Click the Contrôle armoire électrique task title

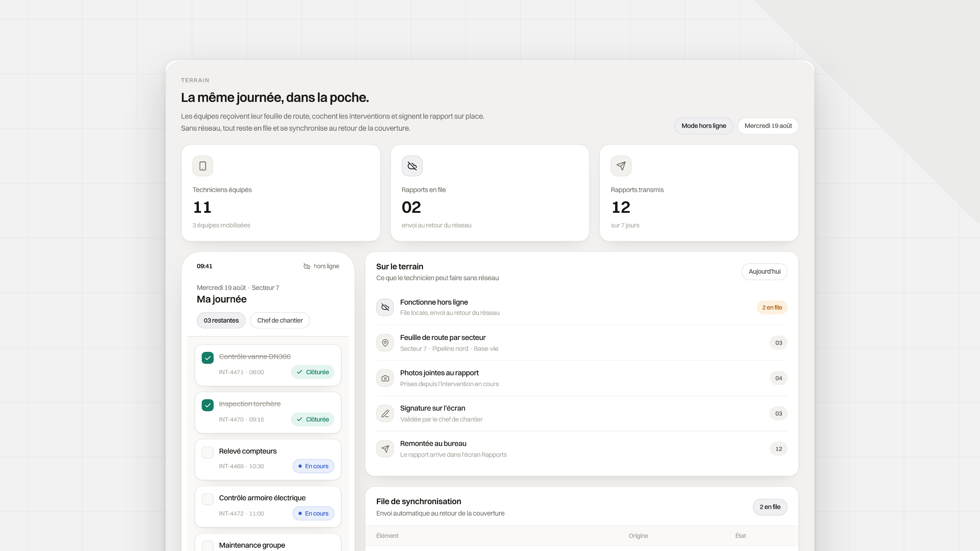click(262, 498)
